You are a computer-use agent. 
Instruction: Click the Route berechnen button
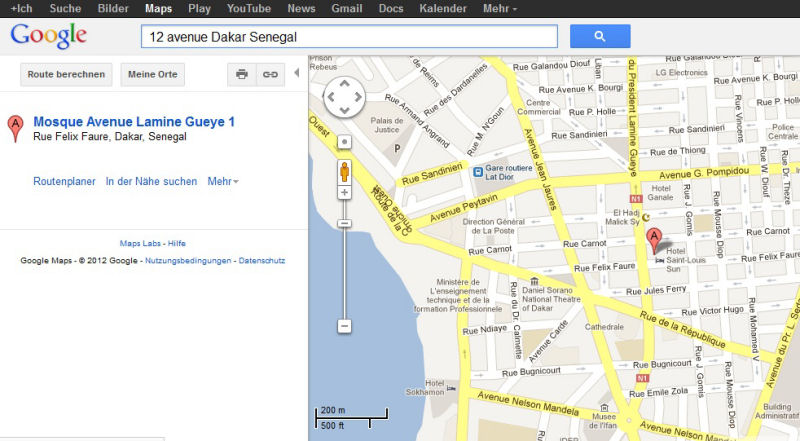pos(66,75)
